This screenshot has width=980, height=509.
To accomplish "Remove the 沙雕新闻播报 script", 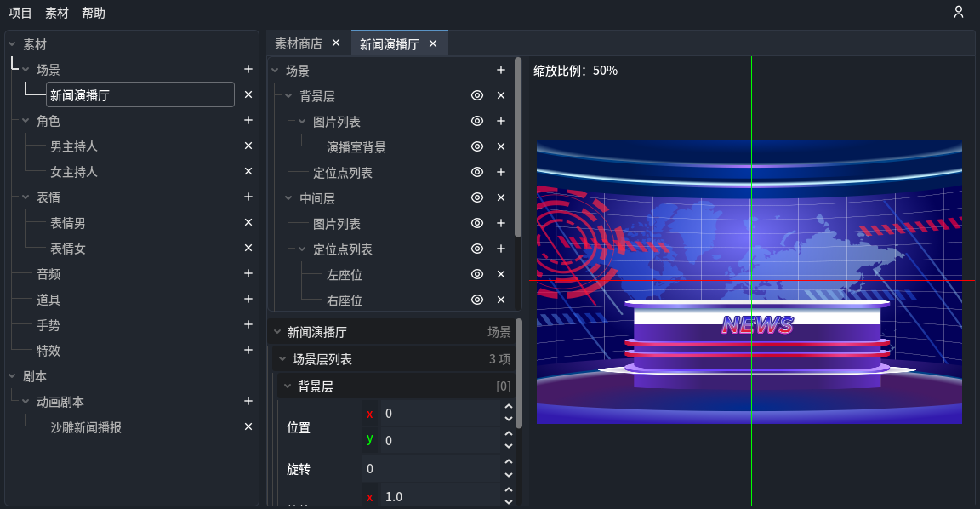I will pos(248,426).
